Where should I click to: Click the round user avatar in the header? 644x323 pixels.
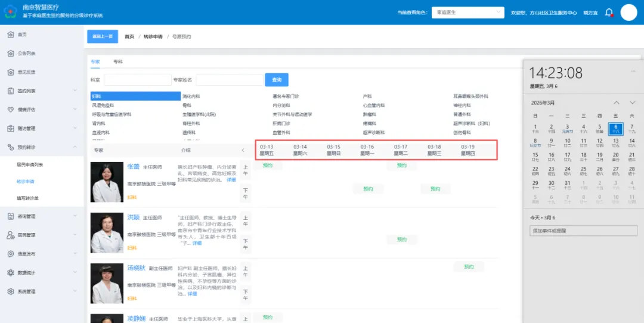(x=628, y=13)
